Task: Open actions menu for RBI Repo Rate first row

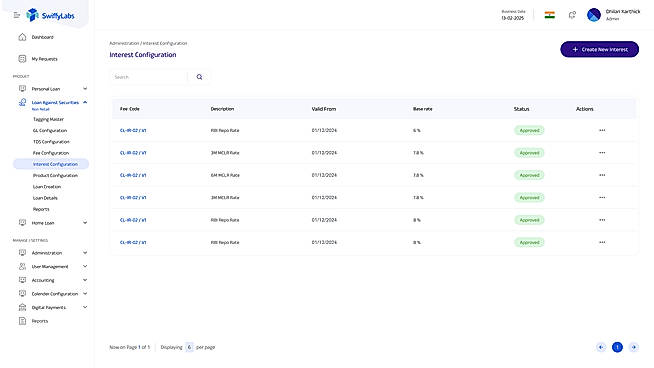Action: tap(602, 130)
